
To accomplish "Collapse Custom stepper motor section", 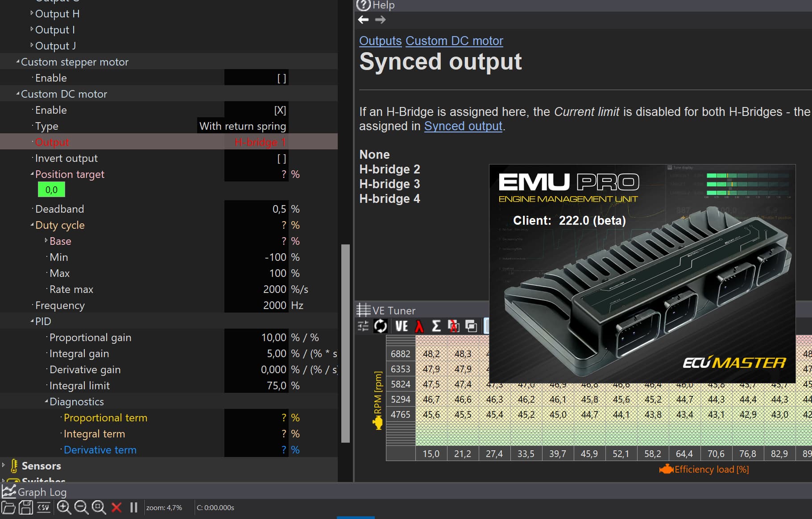I will [17, 62].
